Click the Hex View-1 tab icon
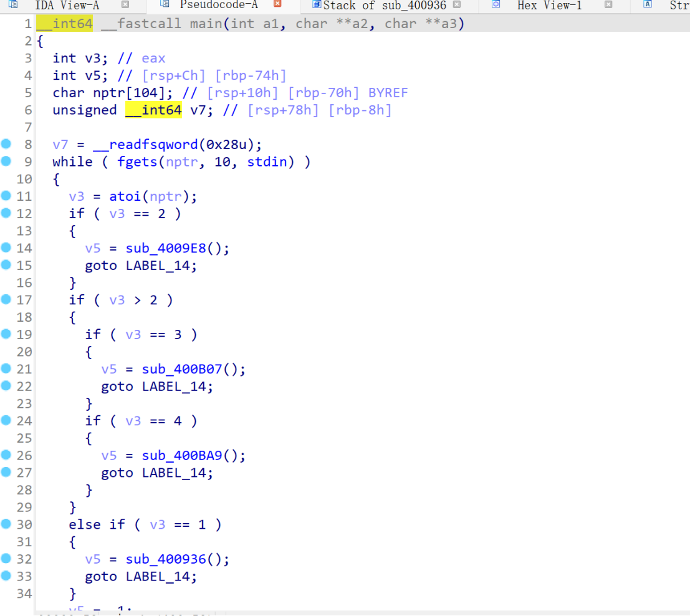 pos(496,4)
